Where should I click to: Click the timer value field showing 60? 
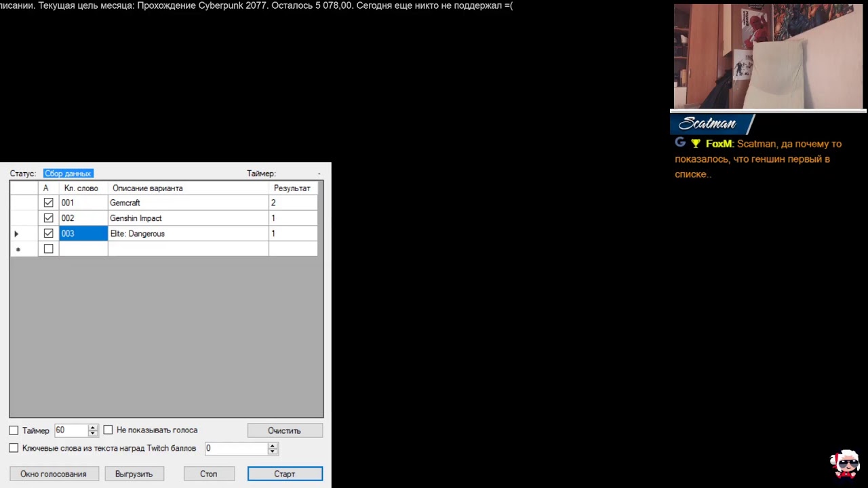(71, 430)
